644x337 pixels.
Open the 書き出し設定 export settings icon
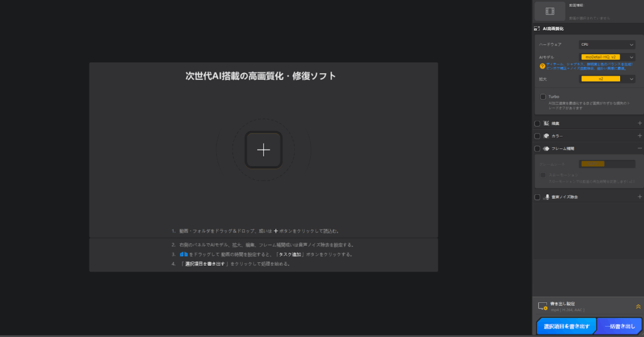(x=542, y=306)
